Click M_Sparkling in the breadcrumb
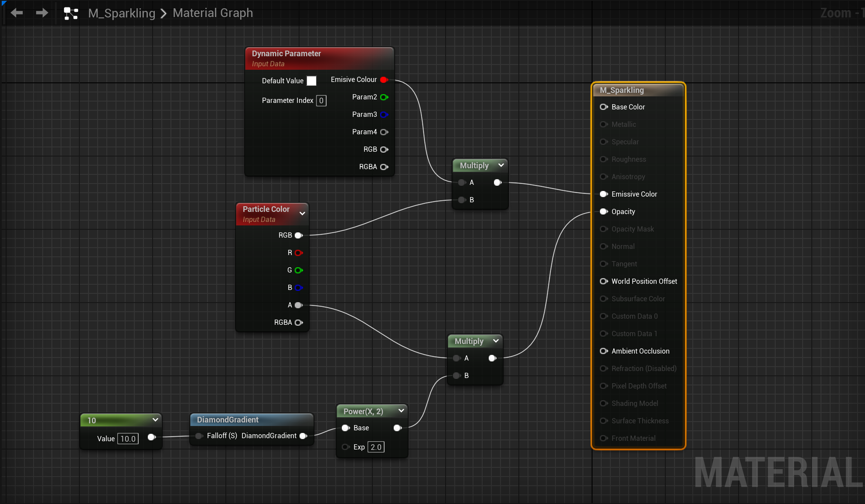The height and width of the screenshot is (504, 865). click(x=122, y=13)
